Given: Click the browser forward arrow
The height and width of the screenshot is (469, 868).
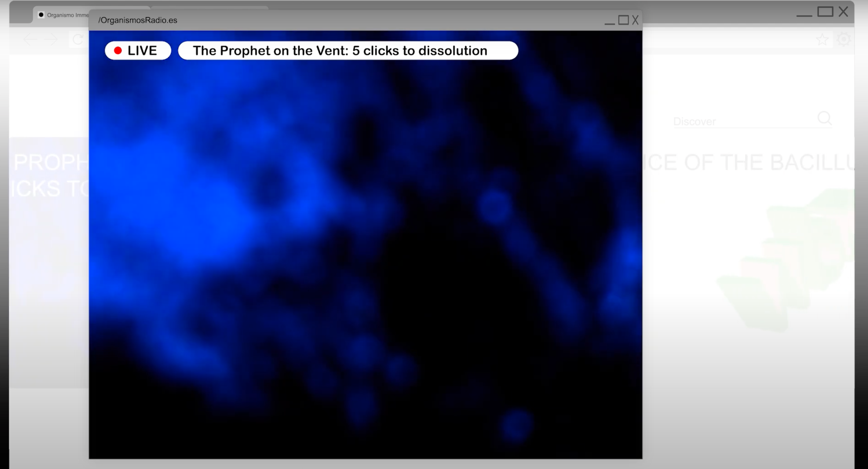Looking at the screenshot, I should click(51, 40).
